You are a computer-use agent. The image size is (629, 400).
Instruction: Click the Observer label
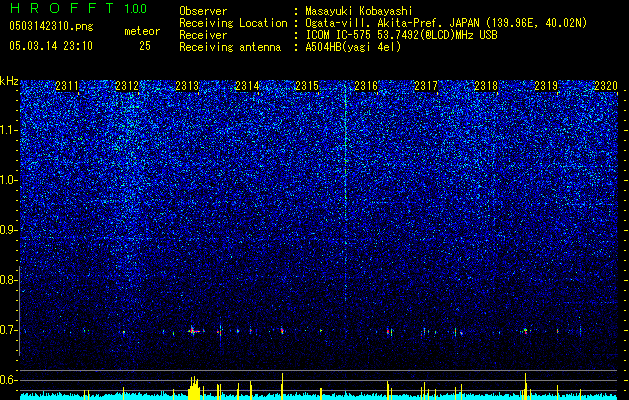point(203,11)
